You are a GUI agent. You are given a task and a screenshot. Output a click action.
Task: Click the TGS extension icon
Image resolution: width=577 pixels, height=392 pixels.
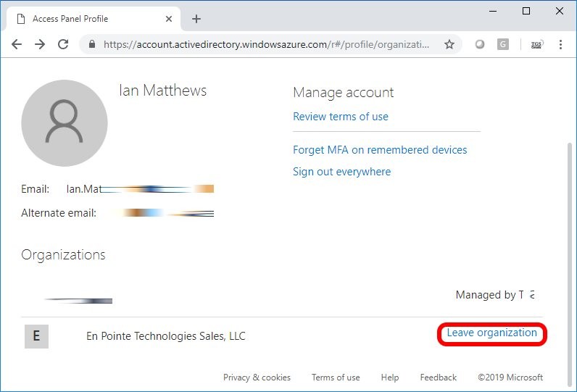tap(536, 44)
